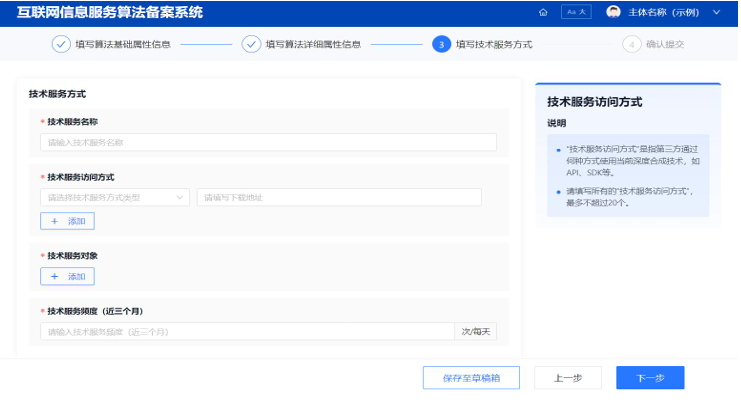Image resolution: width=741 pixels, height=404 pixels.
Task: Click help text mentioning API、SDK等
Action: (633, 161)
